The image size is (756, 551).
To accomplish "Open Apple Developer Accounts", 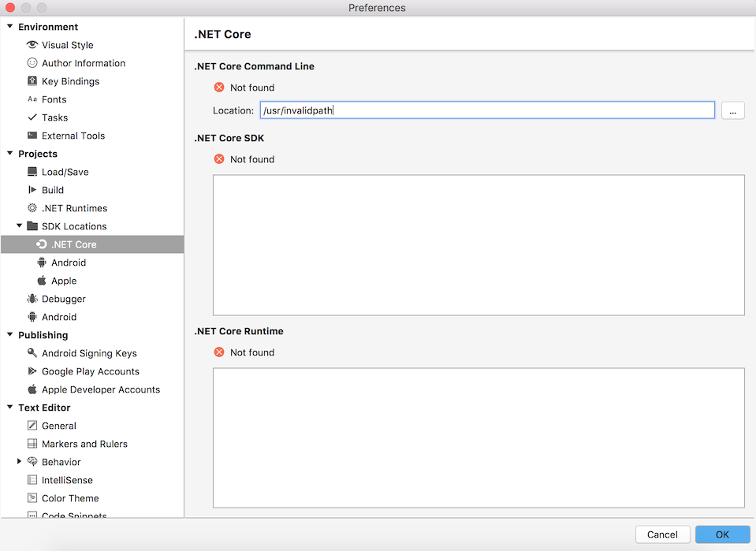I will (101, 389).
